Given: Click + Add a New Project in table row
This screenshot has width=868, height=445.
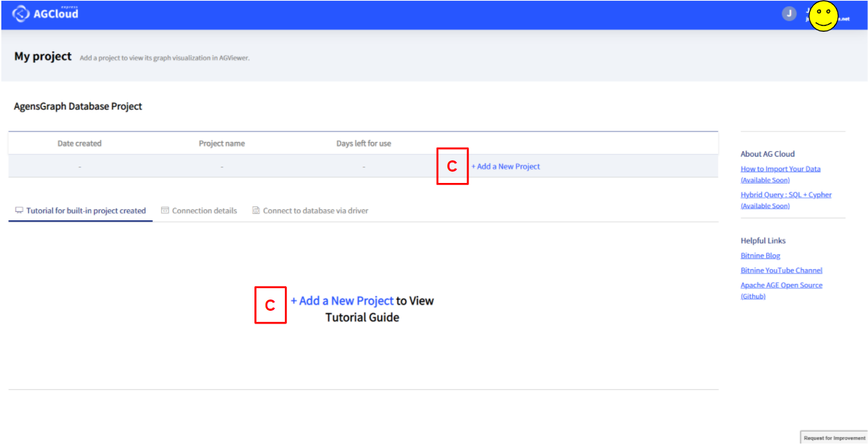Looking at the screenshot, I should pos(505,167).
